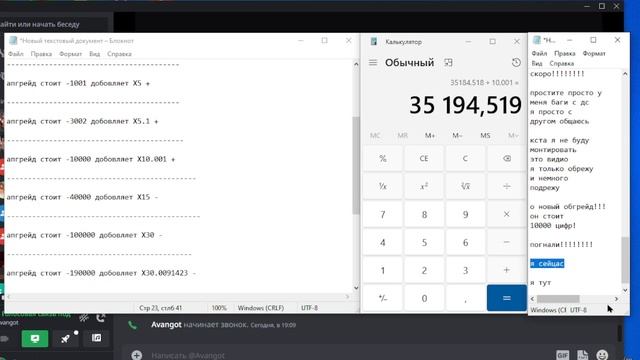640x360 pixels.
Task: Click digit 5 on calculator
Action: click(x=424, y=242)
